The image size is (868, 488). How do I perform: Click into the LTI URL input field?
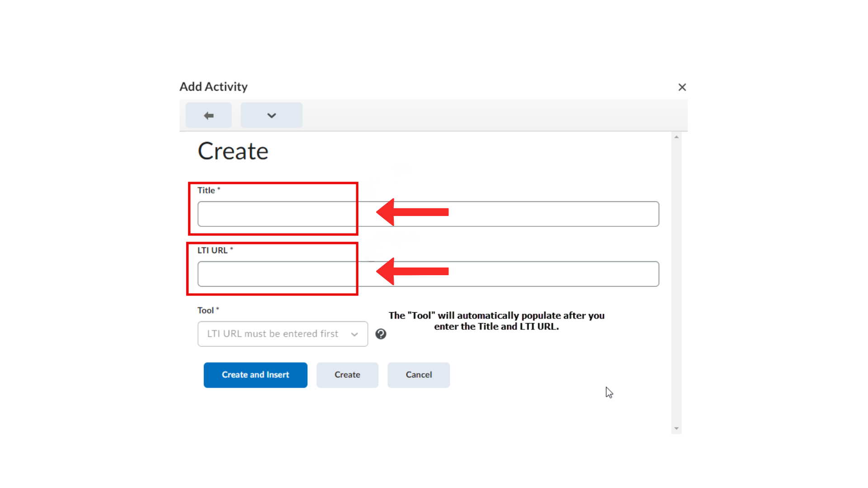point(428,274)
